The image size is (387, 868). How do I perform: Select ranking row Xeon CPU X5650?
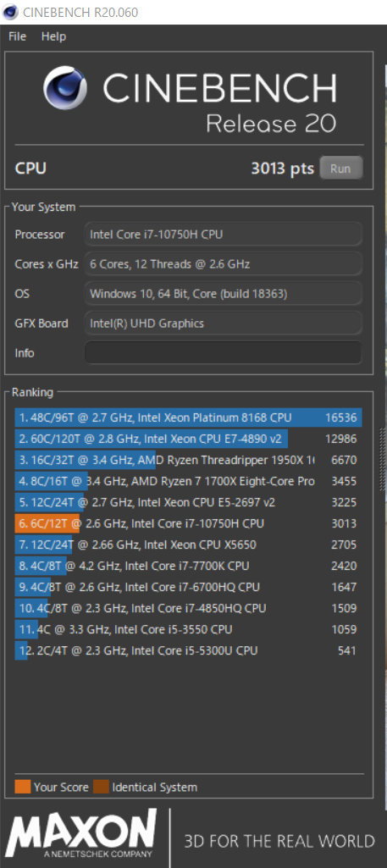[x=188, y=545]
